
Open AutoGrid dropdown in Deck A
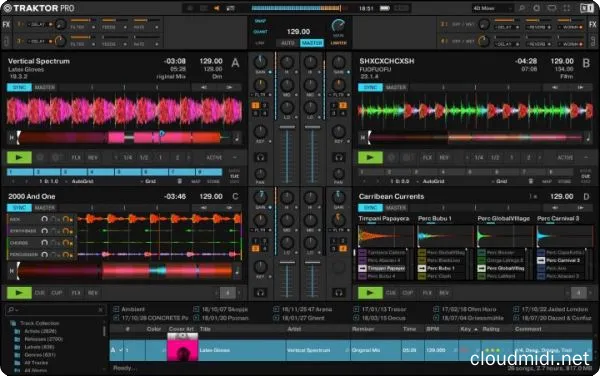[80, 181]
